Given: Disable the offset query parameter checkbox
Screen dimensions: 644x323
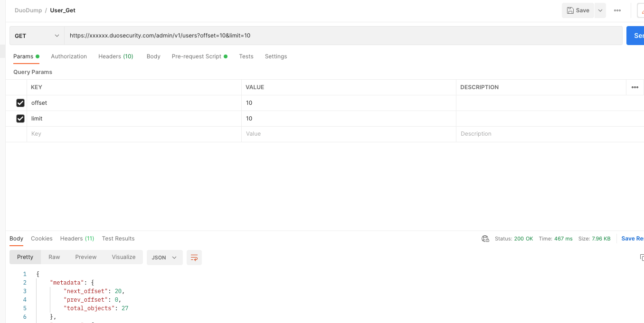Looking at the screenshot, I should (20, 102).
